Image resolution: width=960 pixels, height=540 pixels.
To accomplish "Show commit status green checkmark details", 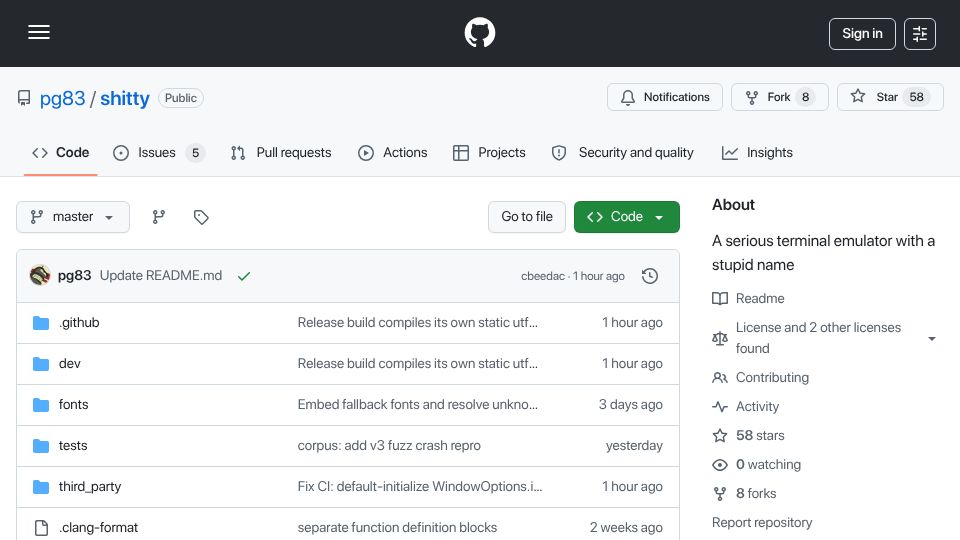I will (x=244, y=276).
